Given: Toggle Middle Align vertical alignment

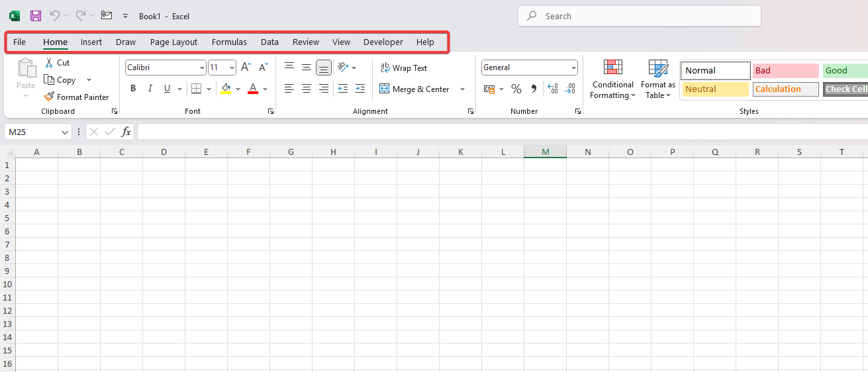Looking at the screenshot, I should pos(307,67).
